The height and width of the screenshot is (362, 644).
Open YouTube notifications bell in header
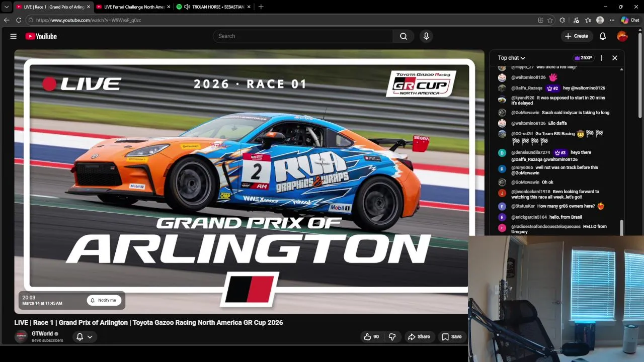pos(603,36)
